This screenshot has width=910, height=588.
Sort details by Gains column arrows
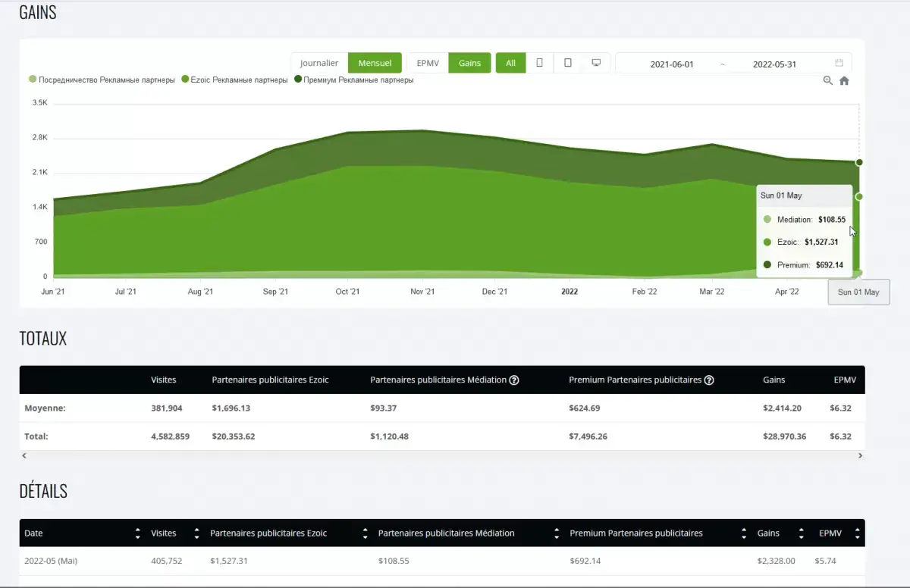(802, 533)
